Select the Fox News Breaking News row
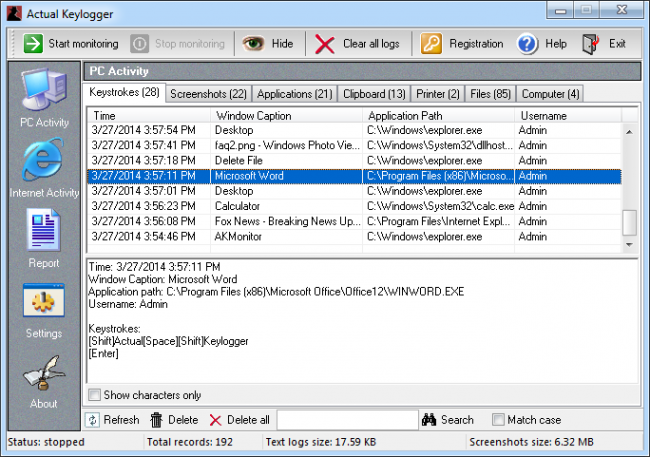The height and width of the screenshot is (457, 650). (354, 221)
